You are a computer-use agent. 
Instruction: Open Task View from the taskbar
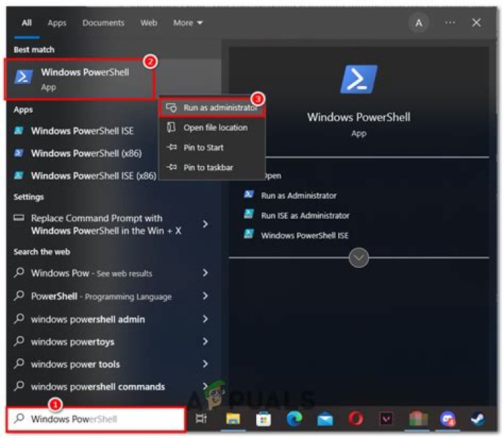(201, 418)
